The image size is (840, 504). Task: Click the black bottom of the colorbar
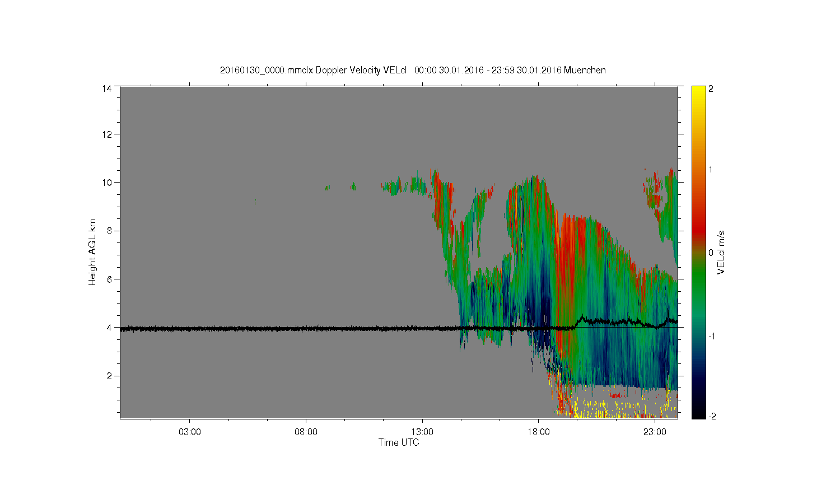[698, 414]
